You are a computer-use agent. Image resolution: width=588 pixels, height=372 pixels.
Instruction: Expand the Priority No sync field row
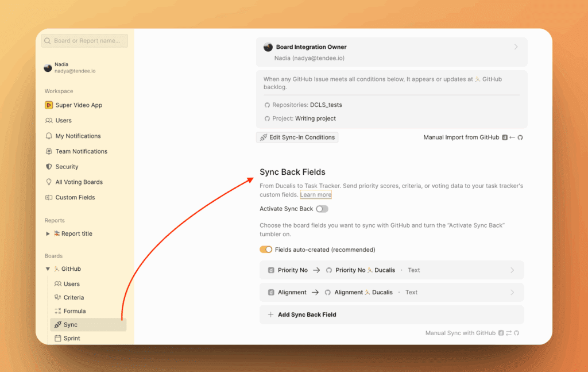point(512,270)
